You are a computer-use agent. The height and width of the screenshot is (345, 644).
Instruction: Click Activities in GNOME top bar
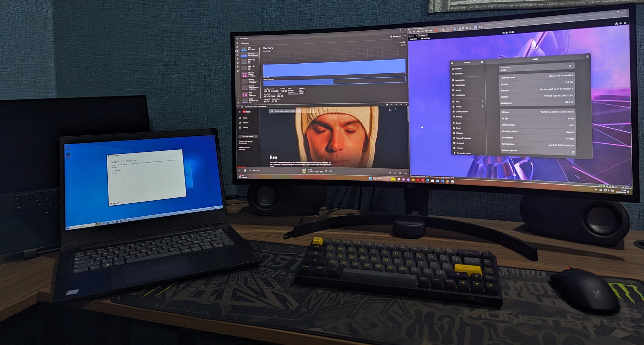pyautogui.click(x=414, y=39)
